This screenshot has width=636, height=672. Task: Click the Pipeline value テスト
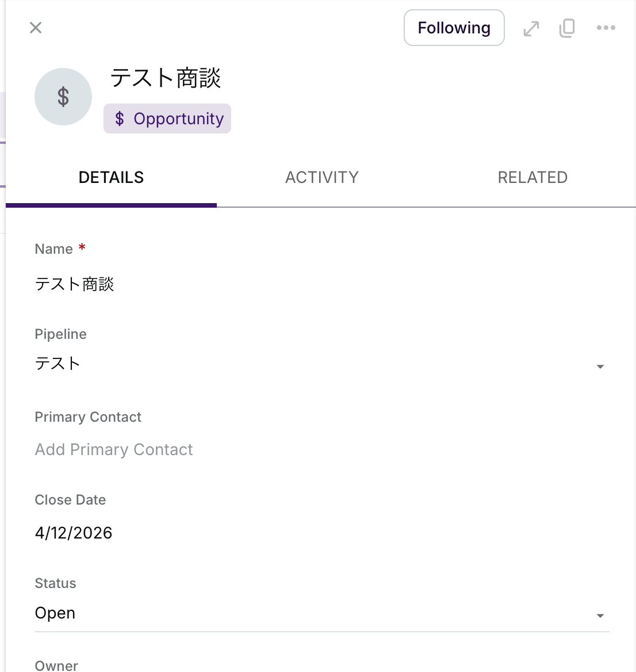pos(58,364)
